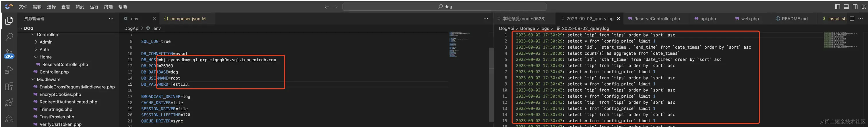Switch to the api.php tab
This screenshot has width=868, height=127.
pyautogui.click(x=708, y=19)
